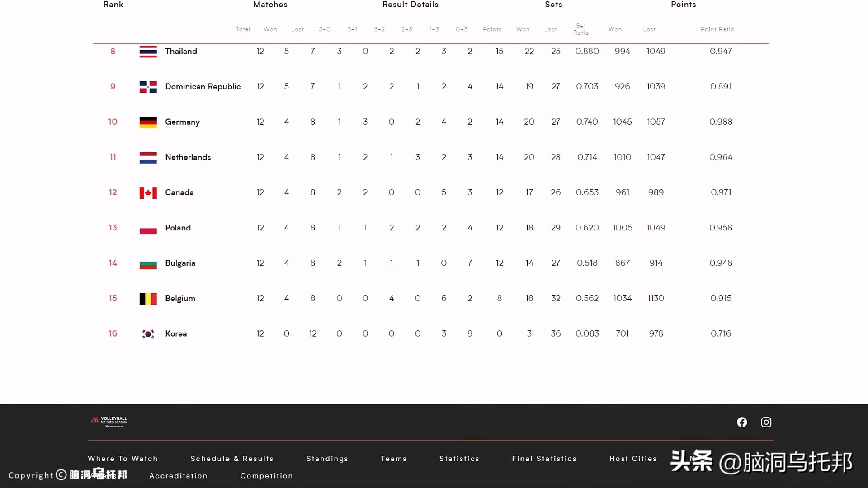Open the Final Statistics footer link
The height and width of the screenshot is (488, 868).
(544, 459)
